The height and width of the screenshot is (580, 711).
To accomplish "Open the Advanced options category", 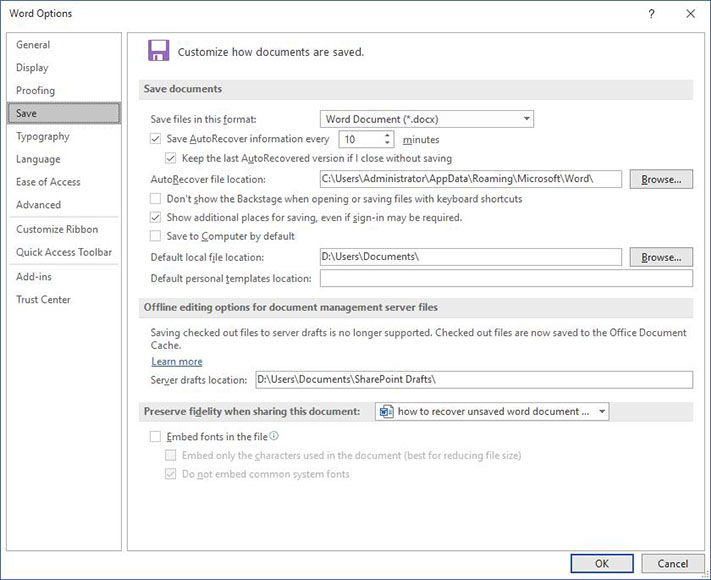I will [39, 205].
